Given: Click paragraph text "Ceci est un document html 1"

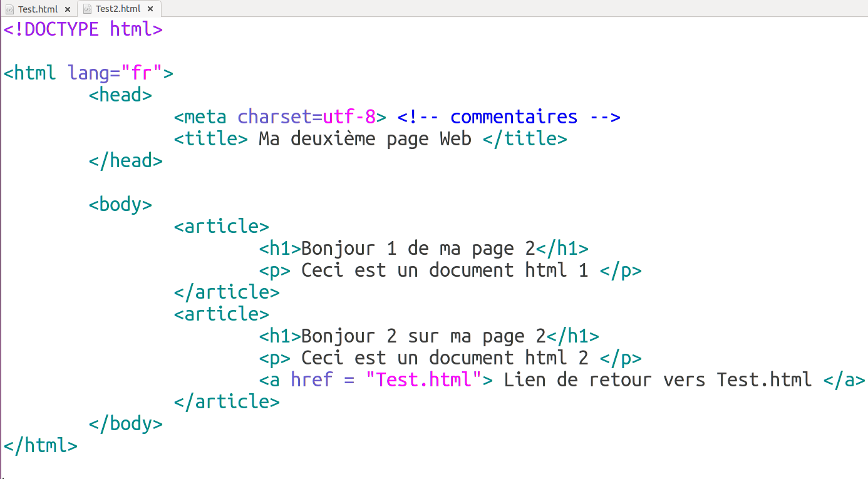Looking at the screenshot, I should pos(445,270).
